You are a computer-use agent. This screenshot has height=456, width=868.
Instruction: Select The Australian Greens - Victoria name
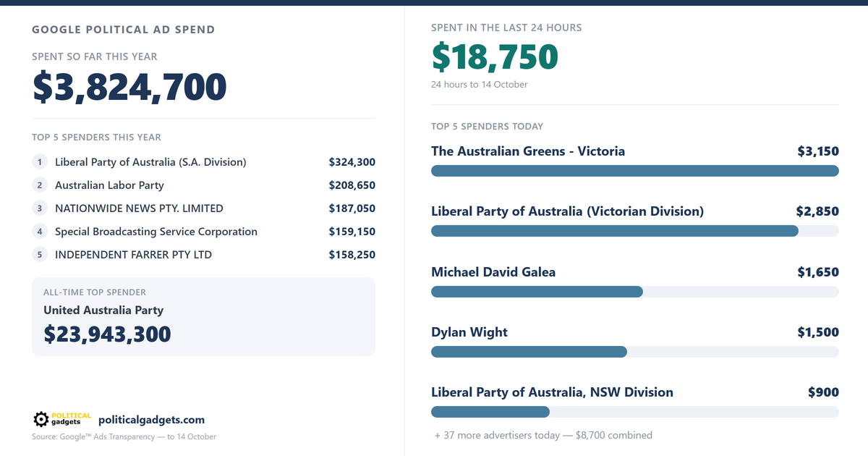[528, 151]
